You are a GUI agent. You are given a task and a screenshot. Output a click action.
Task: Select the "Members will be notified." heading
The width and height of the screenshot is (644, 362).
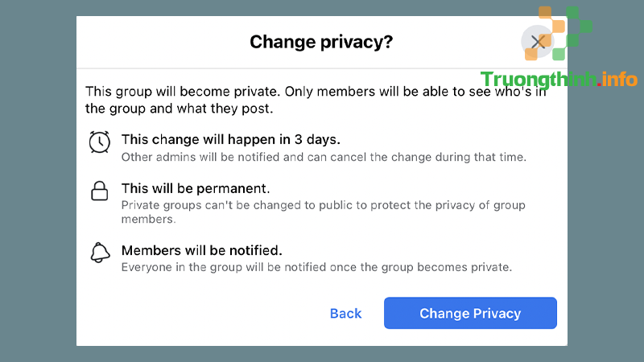[x=202, y=250]
